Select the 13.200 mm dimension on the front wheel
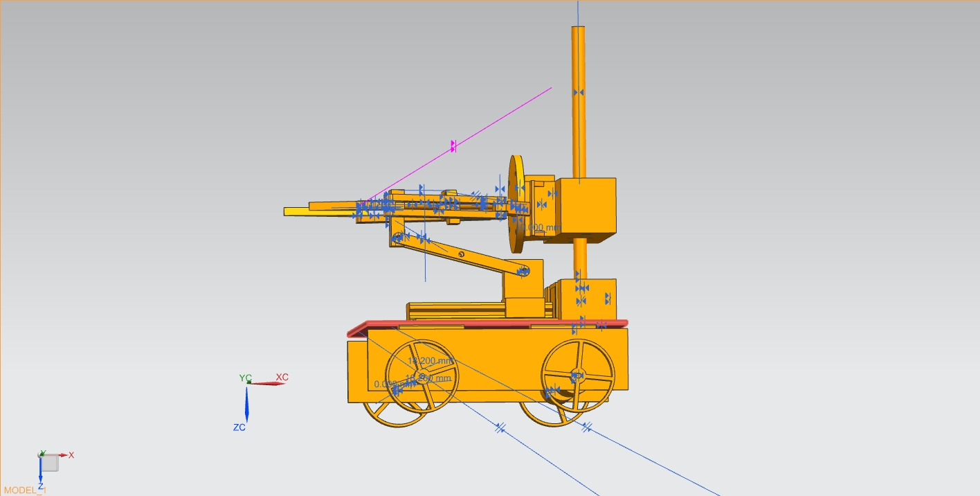The width and height of the screenshot is (980, 496). coord(430,361)
